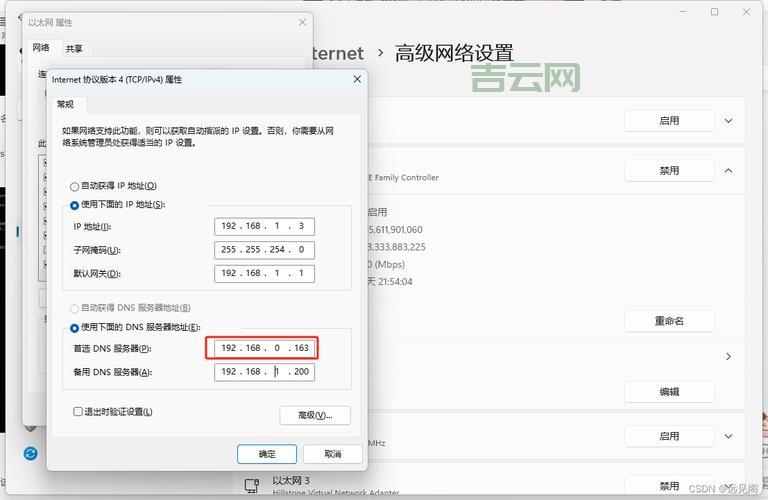This screenshot has height=500, width=768.
Task: Select the 使用下面的 IP 地址 radio button
Action: (x=74, y=205)
